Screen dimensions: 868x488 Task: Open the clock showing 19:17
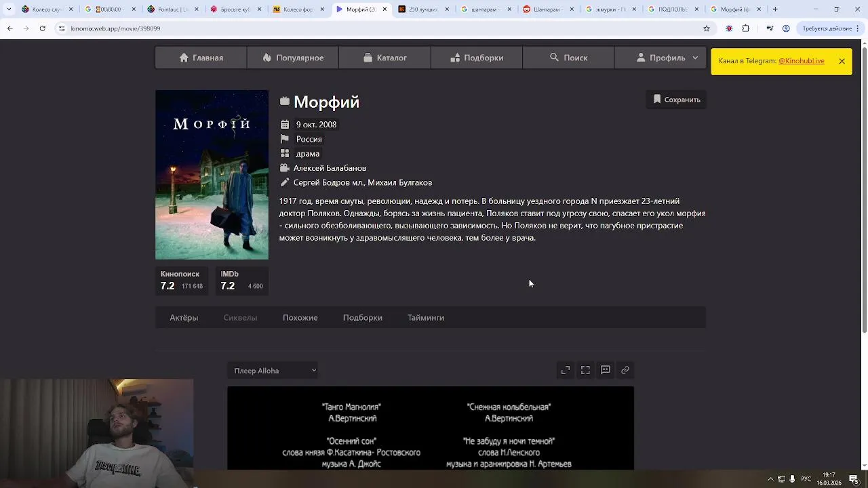point(829,479)
